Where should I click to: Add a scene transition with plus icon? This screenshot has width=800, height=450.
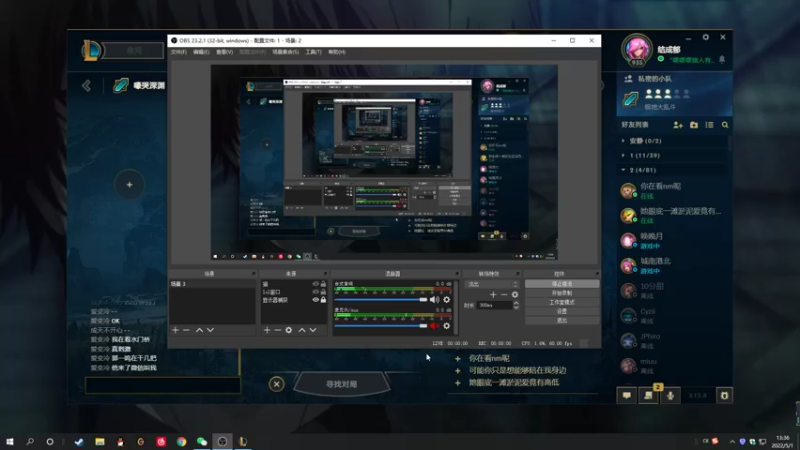(493, 294)
